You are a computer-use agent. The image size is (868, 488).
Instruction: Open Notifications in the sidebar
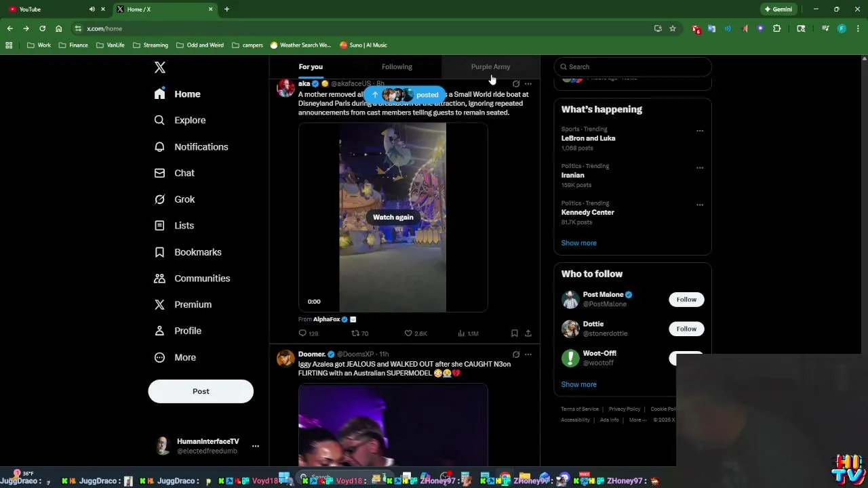191,146
